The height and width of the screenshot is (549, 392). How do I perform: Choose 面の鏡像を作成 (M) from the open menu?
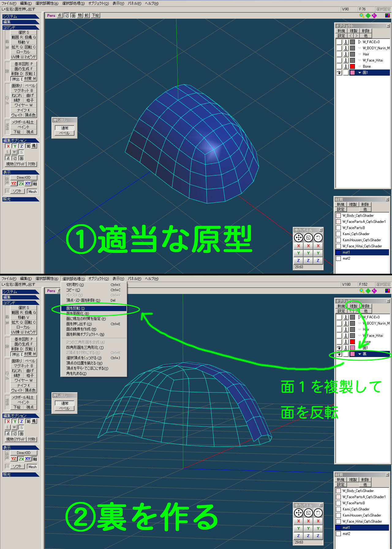[94, 329]
